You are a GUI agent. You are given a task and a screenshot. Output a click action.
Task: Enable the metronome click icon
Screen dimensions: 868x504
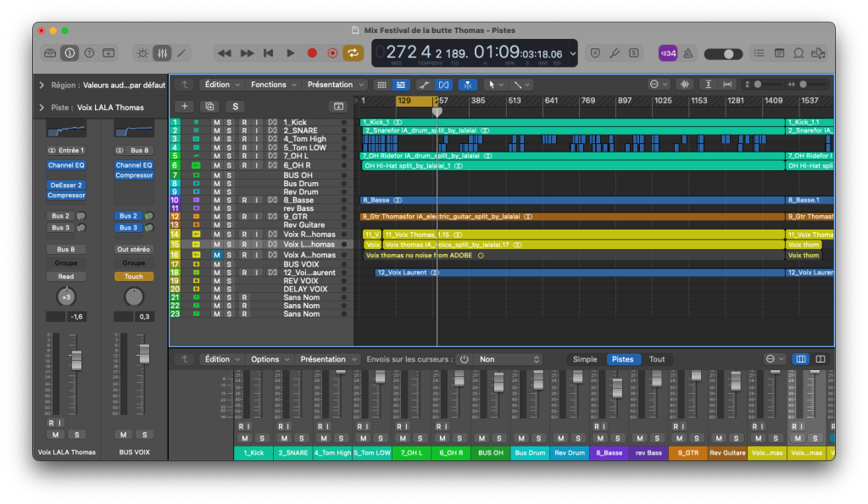tap(688, 53)
